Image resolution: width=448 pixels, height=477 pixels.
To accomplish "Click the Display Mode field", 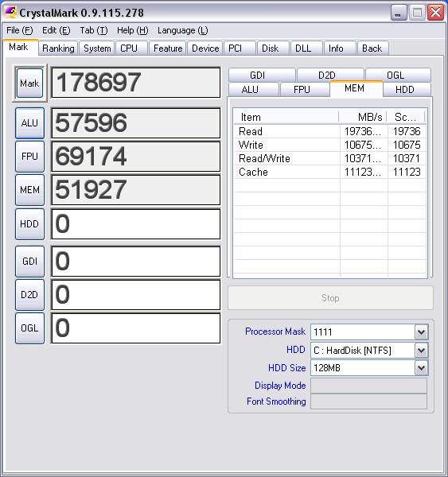I will (368, 386).
